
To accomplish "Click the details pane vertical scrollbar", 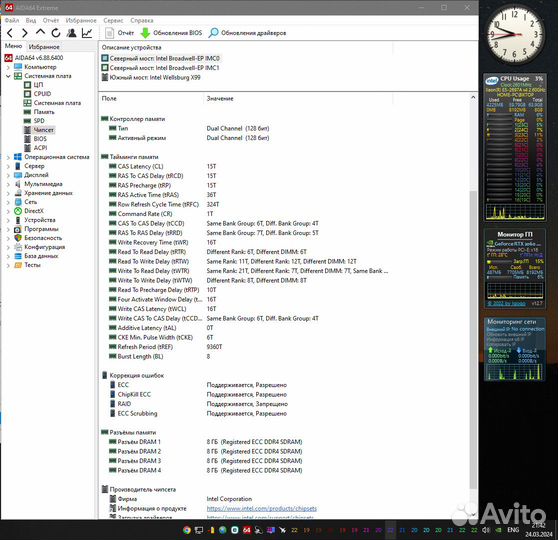I will coord(473,340).
